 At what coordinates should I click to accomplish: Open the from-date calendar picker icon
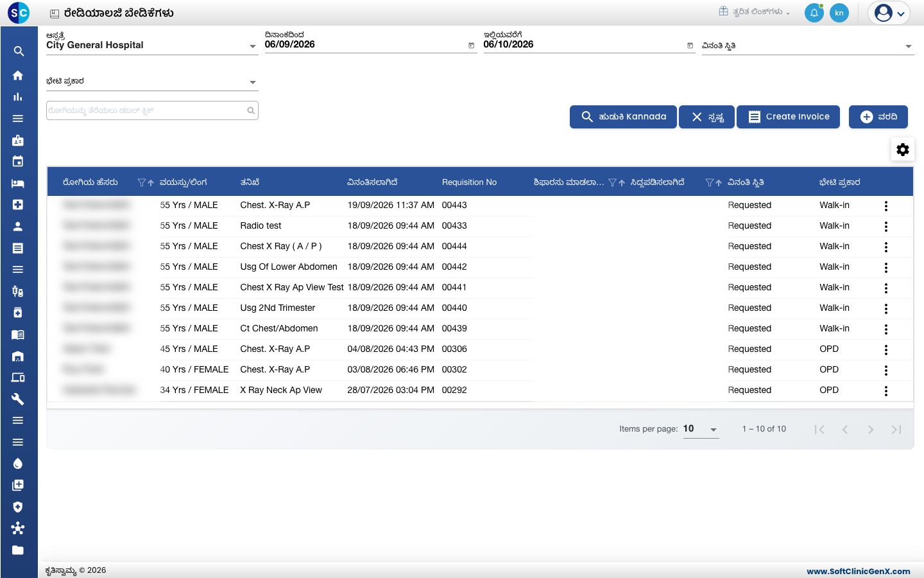471,46
